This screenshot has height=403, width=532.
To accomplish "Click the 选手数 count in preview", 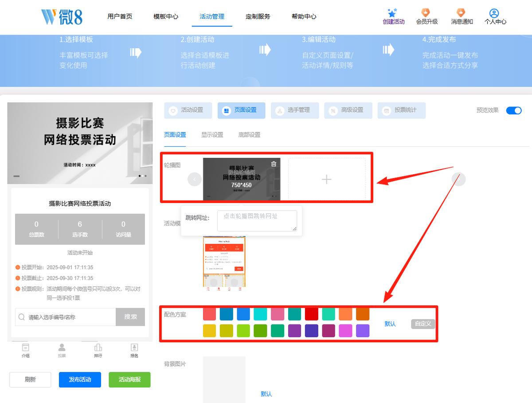I will 80,229.
